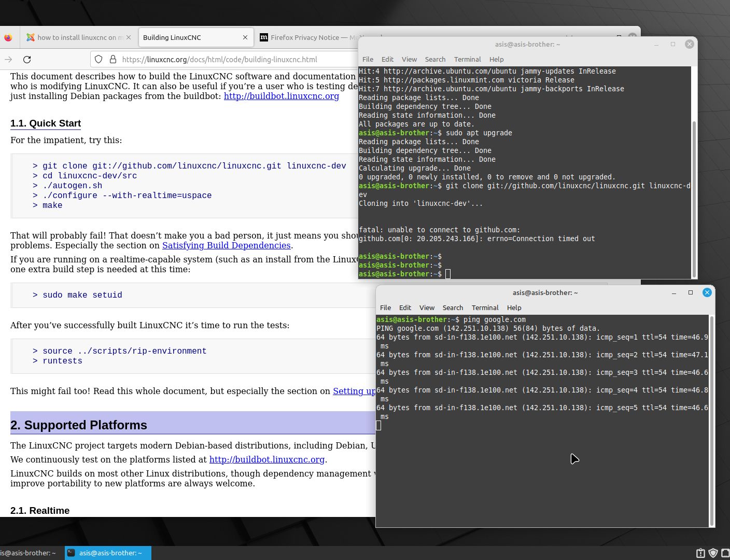The width and height of the screenshot is (730, 560).
Task: Maximize the lower ping terminal window
Action: coord(691,293)
